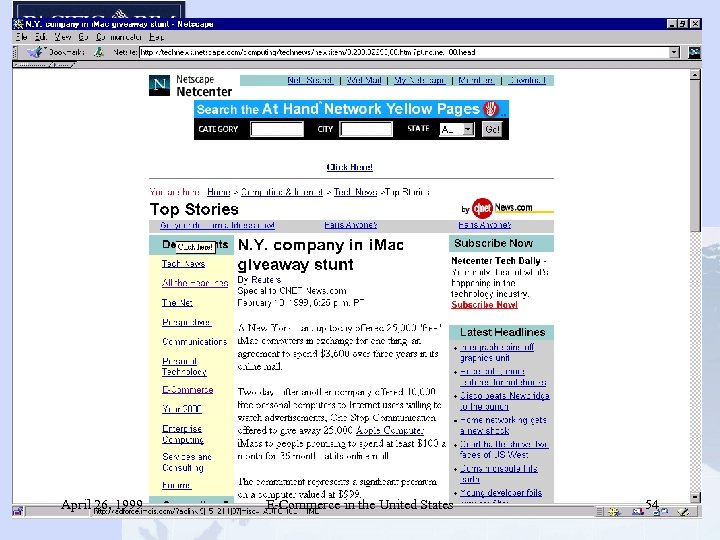Open the Communicator menu

click(x=119, y=37)
